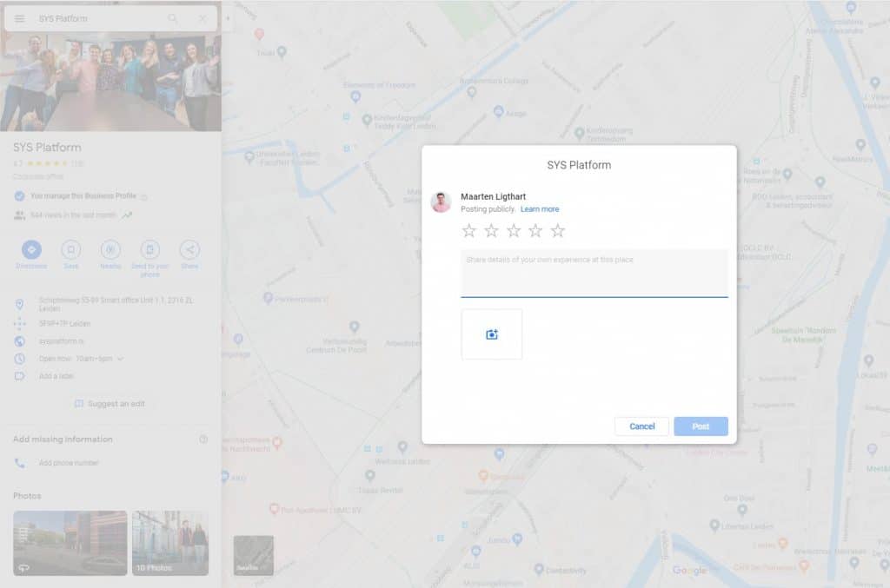890x588 pixels.
Task: Open the views trend graph icon
Action: (x=127, y=215)
